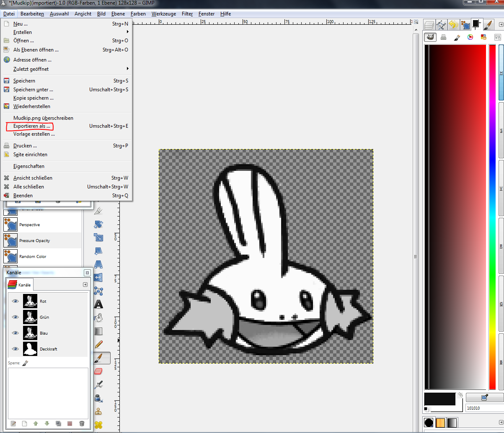Select the Clone stamp tool

98,411
